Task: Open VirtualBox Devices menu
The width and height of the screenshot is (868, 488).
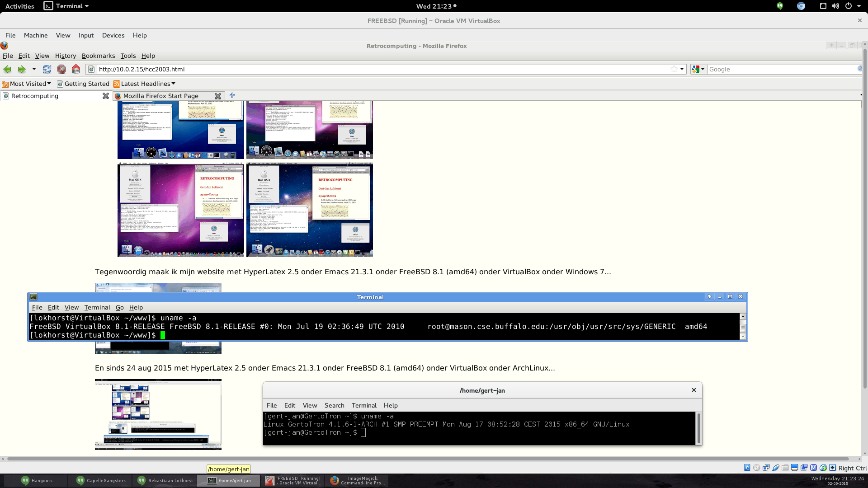Action: pos(113,35)
